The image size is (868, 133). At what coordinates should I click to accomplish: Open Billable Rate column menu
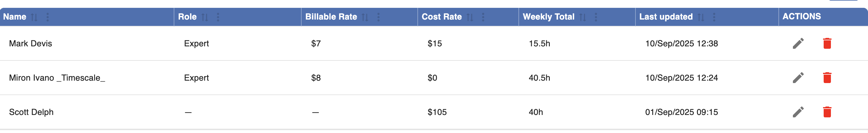click(379, 17)
